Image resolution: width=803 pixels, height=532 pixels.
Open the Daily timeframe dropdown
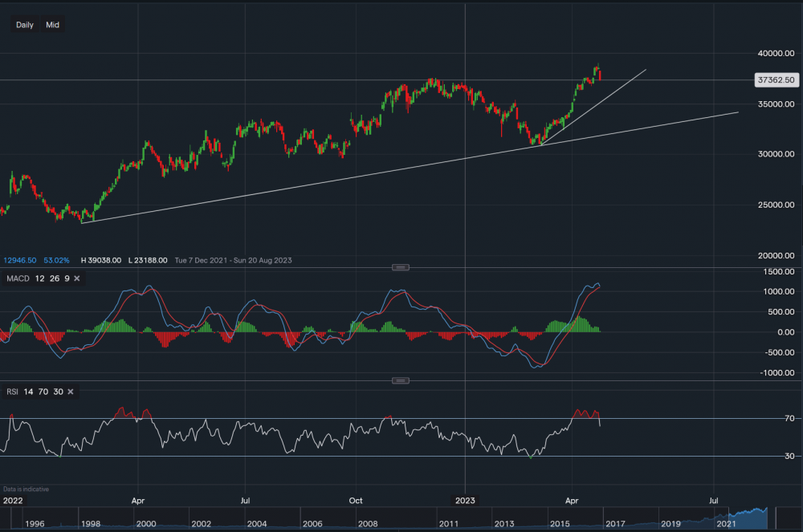[x=25, y=25]
